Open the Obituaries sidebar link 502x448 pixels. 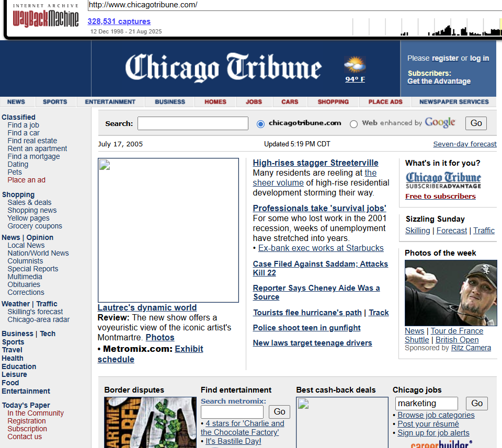(24, 284)
